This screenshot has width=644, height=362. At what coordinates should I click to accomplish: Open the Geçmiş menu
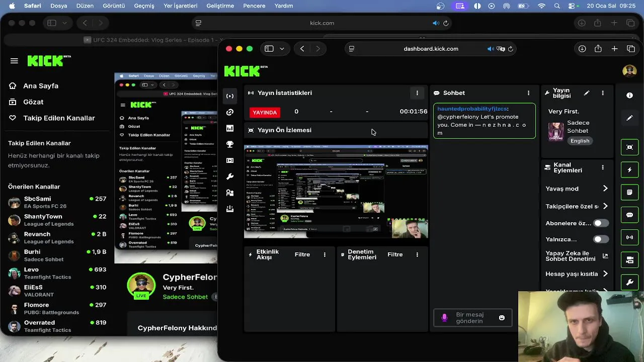[144, 6]
